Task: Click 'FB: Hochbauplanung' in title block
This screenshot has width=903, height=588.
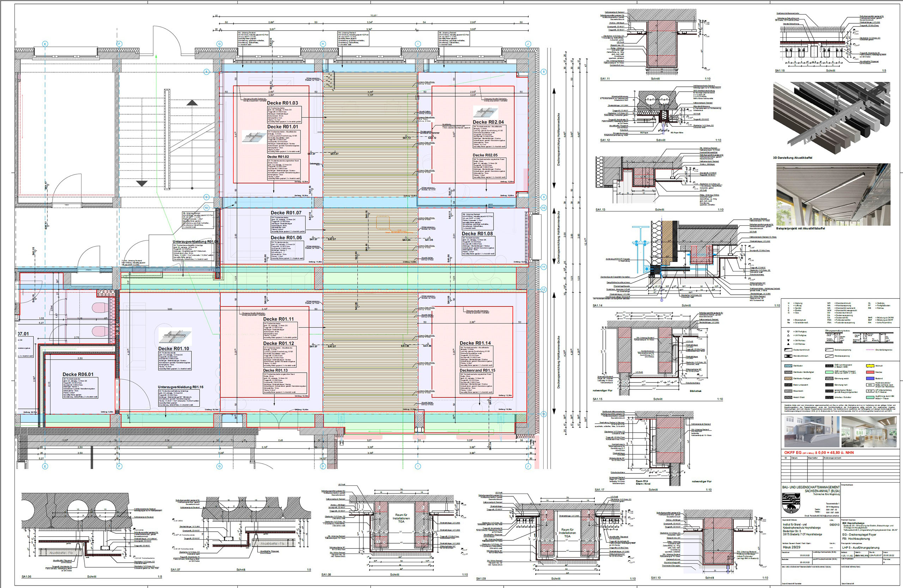Action: (856, 539)
